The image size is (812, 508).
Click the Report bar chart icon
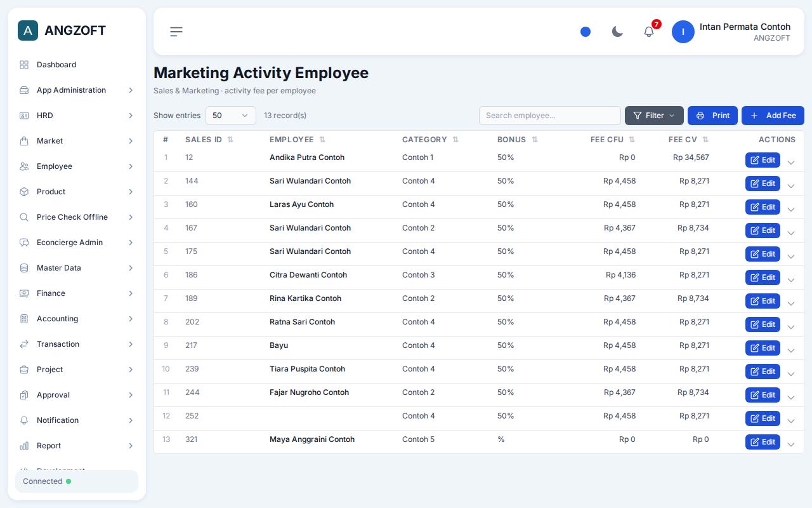(x=24, y=446)
